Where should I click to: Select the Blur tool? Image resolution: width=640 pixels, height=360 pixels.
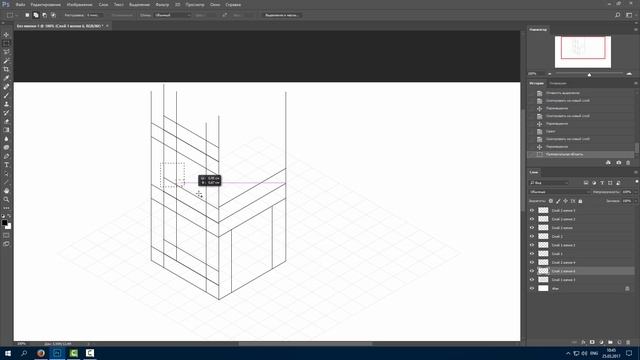tap(6, 139)
